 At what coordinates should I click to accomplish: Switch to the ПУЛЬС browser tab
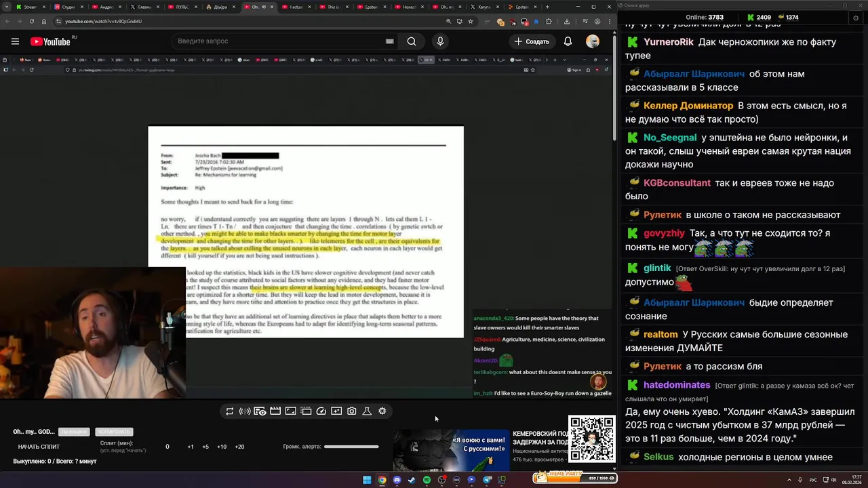(182, 7)
